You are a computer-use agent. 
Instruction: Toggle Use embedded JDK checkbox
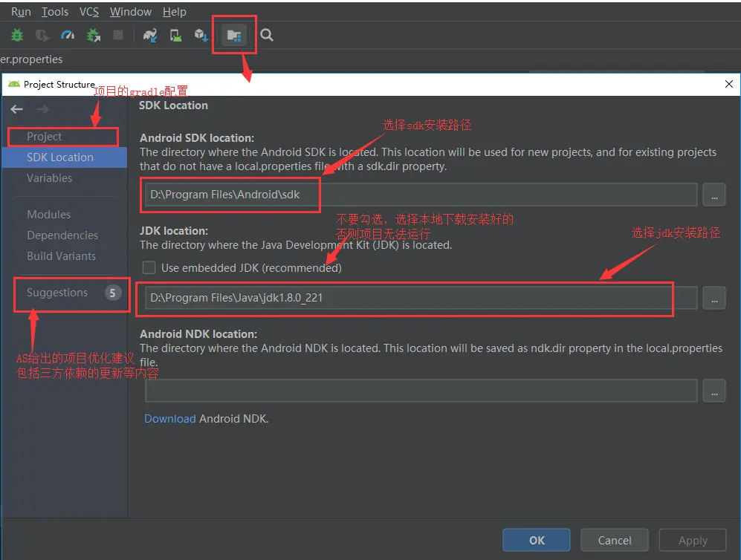(149, 267)
